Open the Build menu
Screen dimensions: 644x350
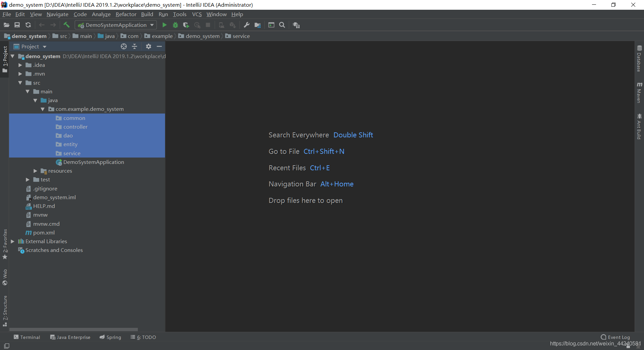click(147, 14)
